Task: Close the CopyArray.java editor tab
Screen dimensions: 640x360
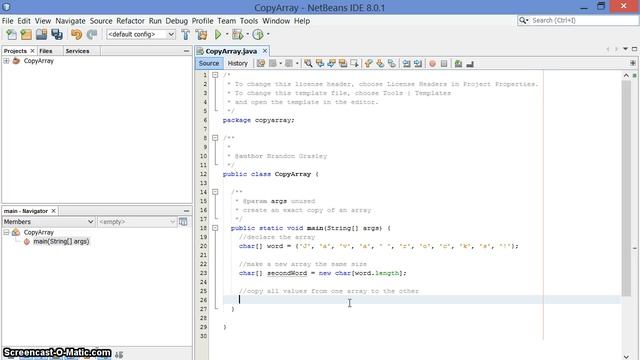Action: 264,51
